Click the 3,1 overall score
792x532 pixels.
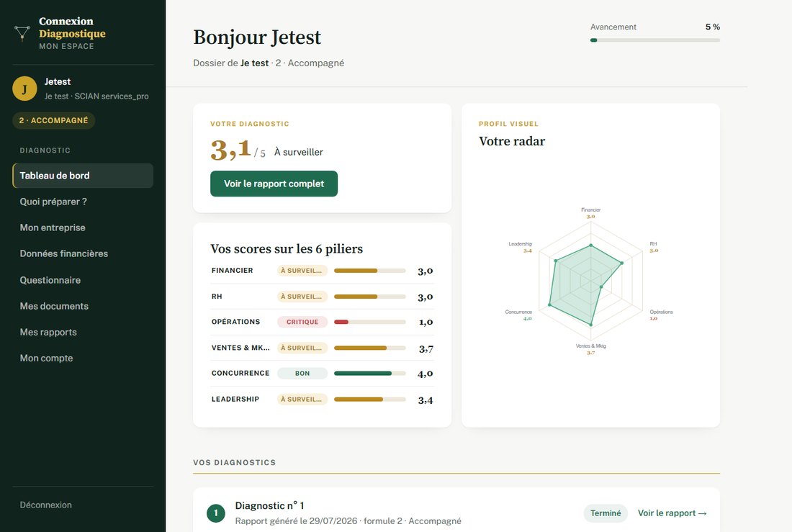click(x=231, y=150)
